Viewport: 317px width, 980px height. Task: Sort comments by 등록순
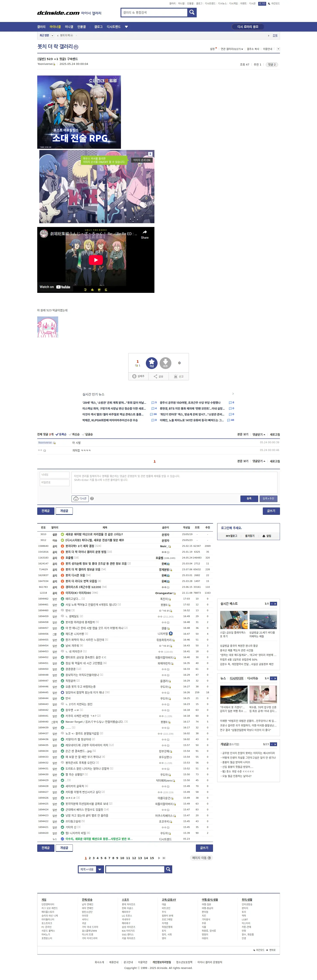coord(61,434)
